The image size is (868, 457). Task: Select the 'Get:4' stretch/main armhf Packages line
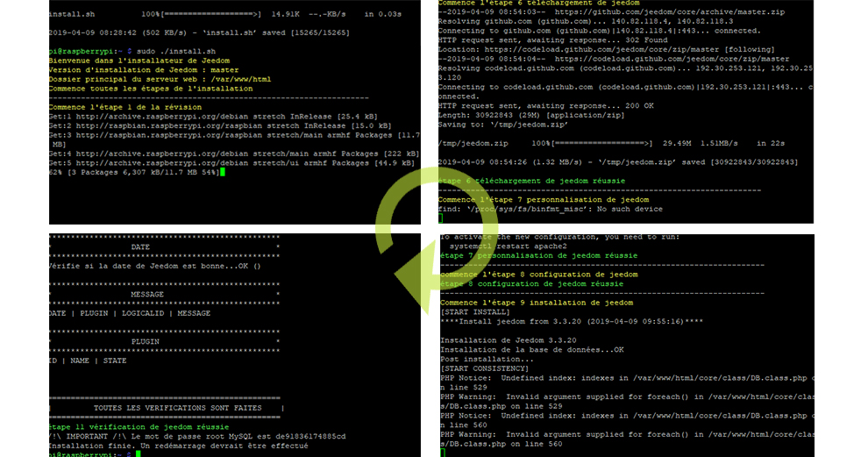click(x=234, y=154)
